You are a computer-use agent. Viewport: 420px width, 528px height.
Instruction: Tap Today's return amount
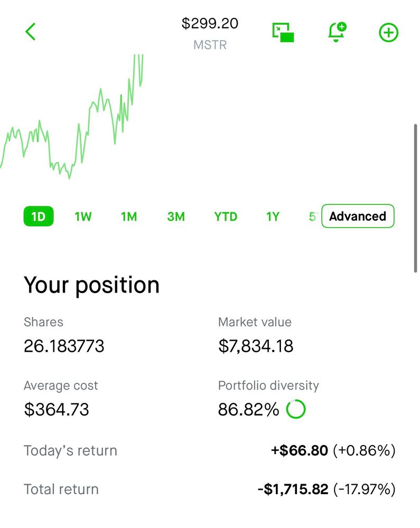tap(333, 451)
